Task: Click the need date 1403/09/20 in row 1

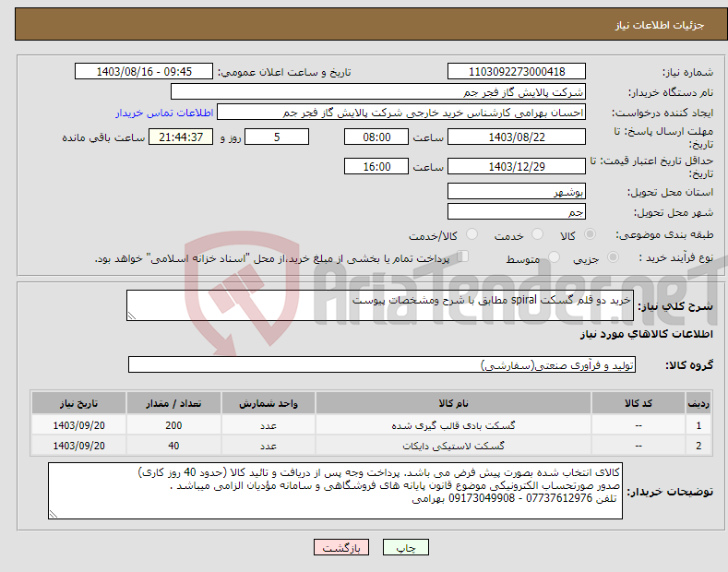Action: (79, 425)
